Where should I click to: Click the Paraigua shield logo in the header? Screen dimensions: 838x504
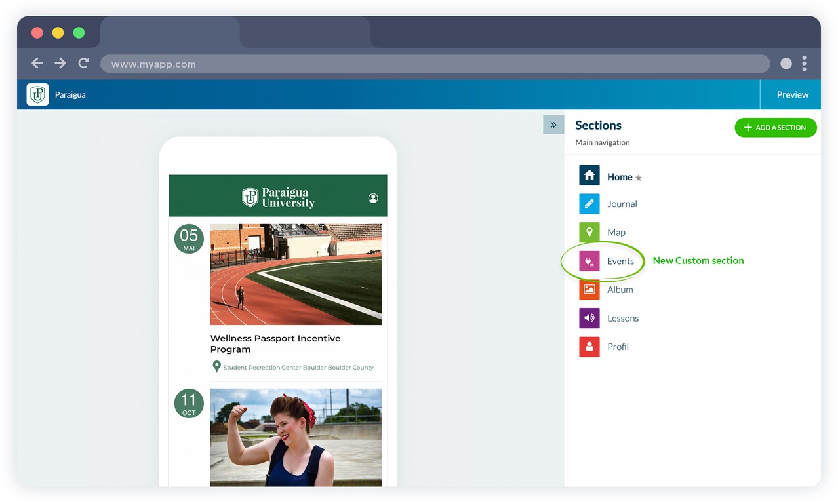38,94
